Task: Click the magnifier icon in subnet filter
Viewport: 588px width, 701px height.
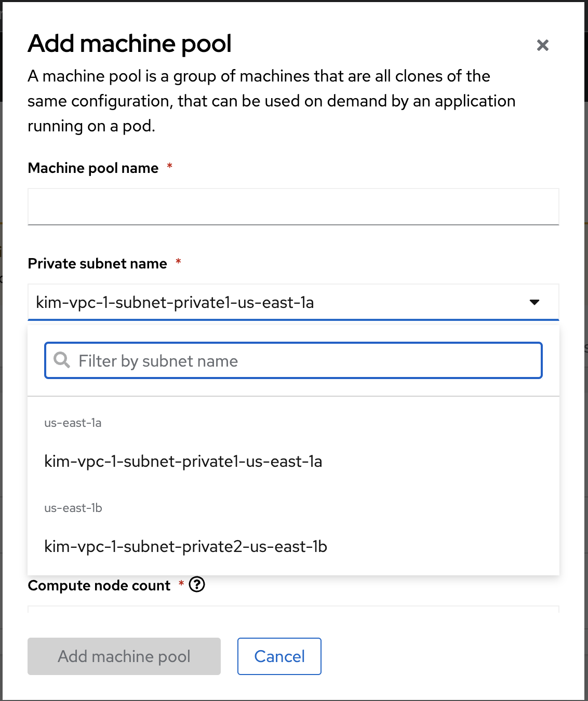Action: tap(62, 360)
